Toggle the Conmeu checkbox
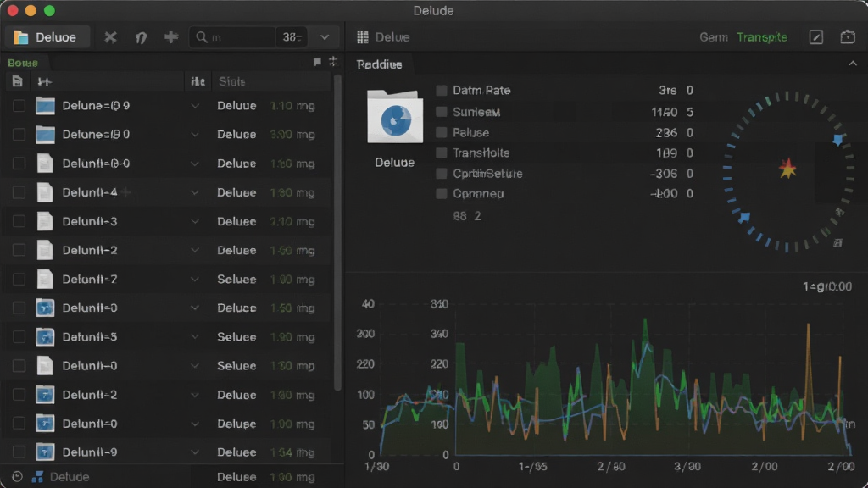Image resolution: width=868 pixels, height=488 pixels. [x=441, y=194]
